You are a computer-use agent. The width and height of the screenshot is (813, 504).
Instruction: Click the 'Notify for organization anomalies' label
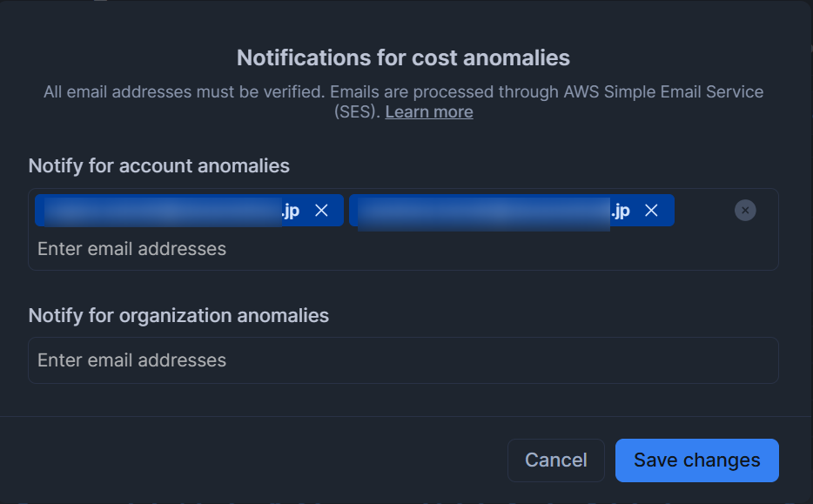[179, 316]
